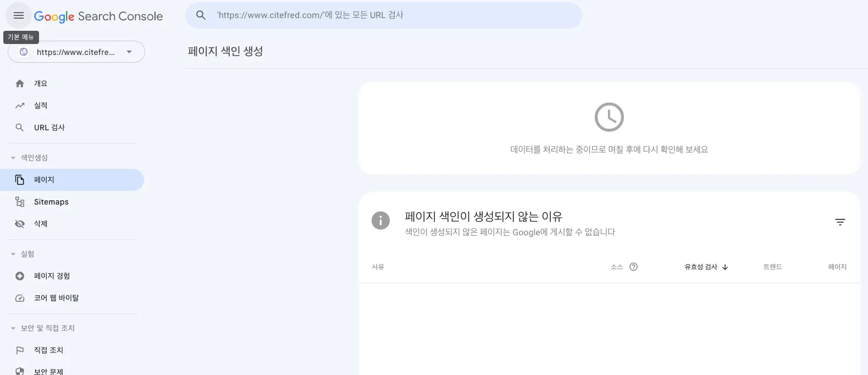Open the hamburger main menu
The height and width of the screenshot is (375, 868).
[19, 15]
